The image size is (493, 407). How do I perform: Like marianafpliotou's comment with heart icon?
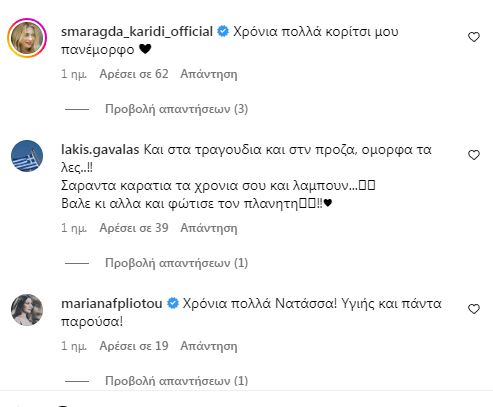(x=474, y=309)
